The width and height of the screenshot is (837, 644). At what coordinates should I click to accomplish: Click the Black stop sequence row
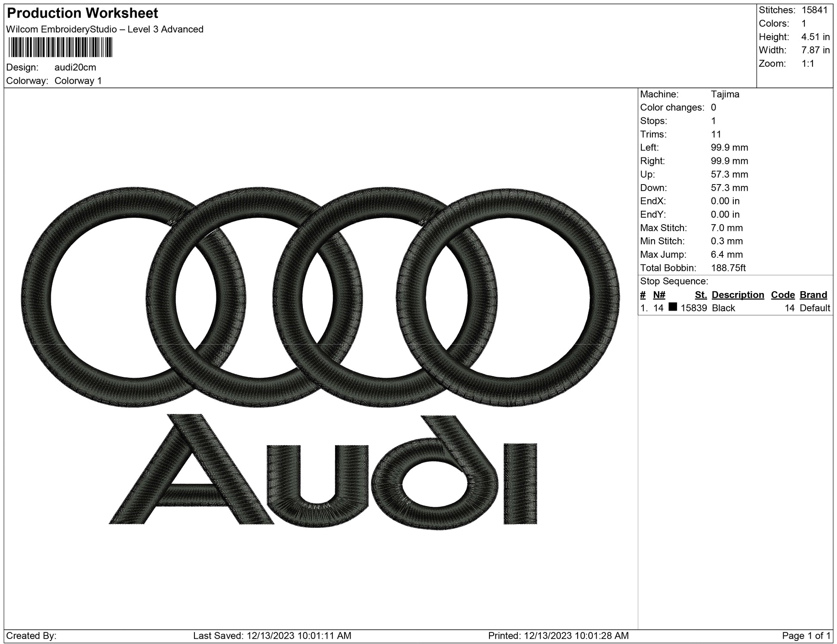[x=723, y=308]
